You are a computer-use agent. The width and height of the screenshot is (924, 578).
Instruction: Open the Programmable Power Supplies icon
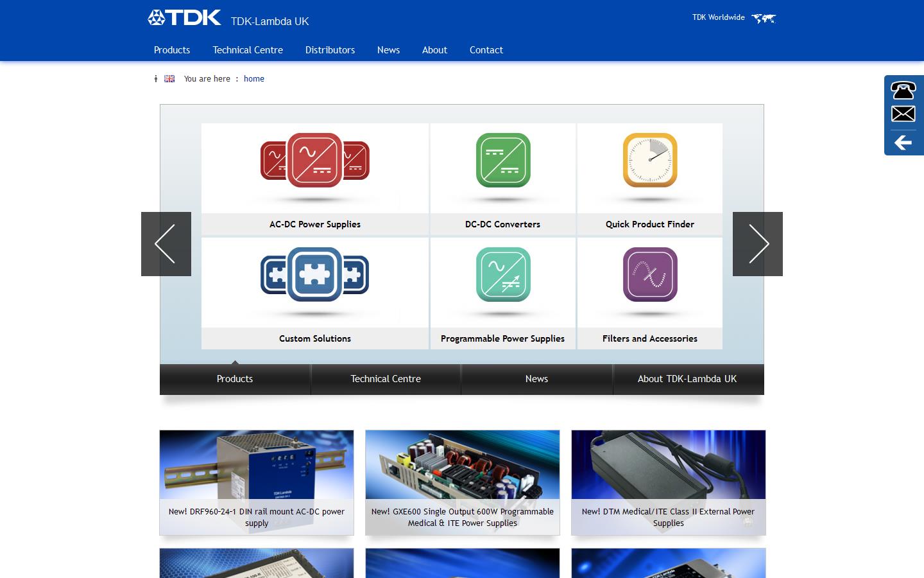tap(502, 275)
